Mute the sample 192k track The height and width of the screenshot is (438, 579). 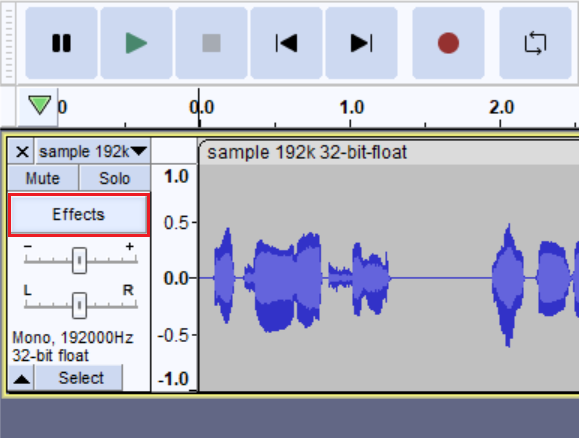pyautogui.click(x=43, y=178)
